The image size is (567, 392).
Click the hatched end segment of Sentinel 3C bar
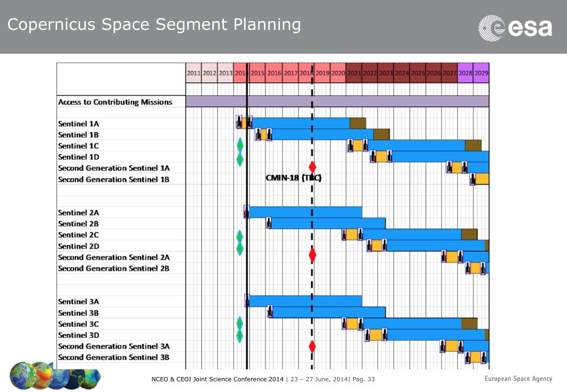click(x=469, y=323)
